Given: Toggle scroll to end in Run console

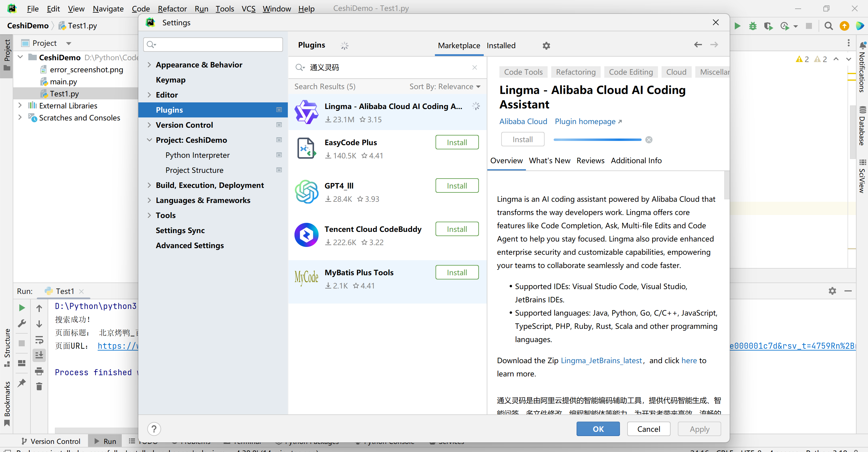Looking at the screenshot, I should click(39, 355).
